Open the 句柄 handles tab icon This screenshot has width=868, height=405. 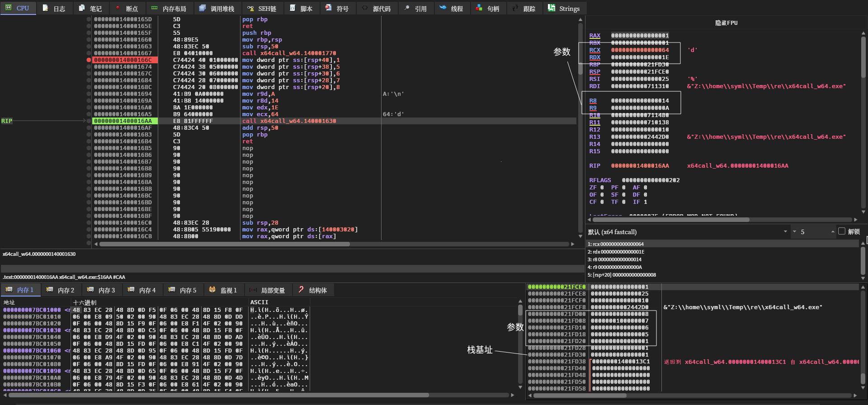pyautogui.click(x=479, y=8)
